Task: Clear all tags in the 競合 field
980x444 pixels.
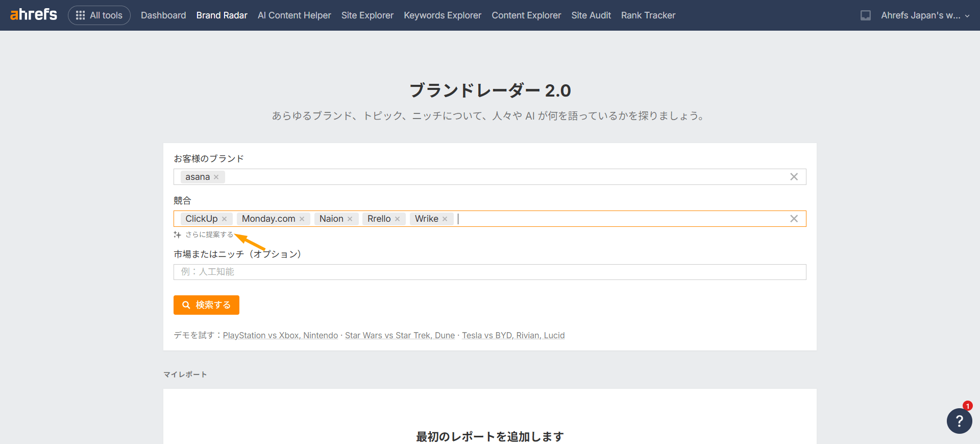Action: tap(794, 219)
